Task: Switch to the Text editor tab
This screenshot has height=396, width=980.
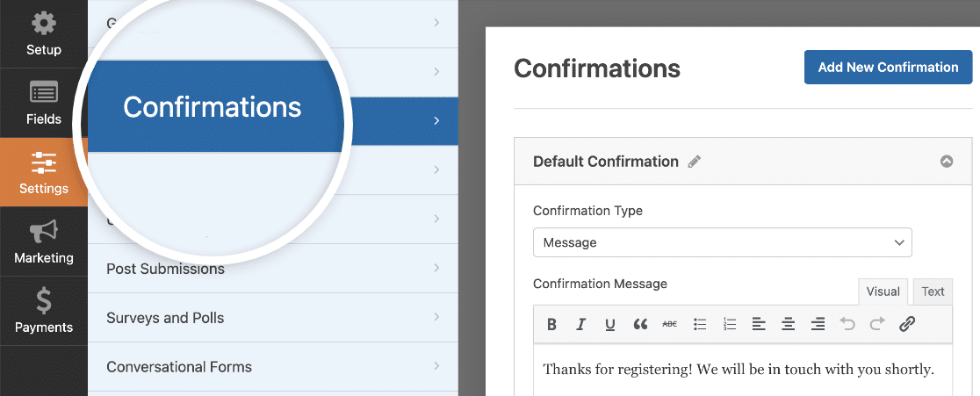Action: [x=933, y=292]
